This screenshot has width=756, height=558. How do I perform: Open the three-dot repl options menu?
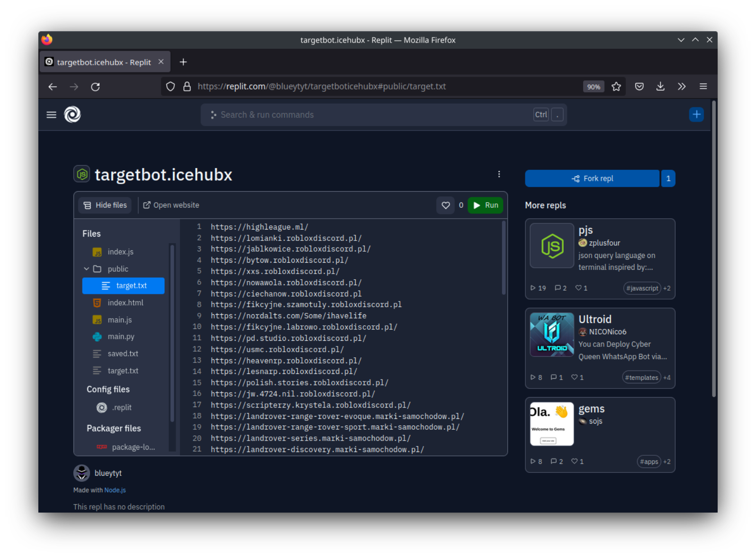tap(499, 174)
